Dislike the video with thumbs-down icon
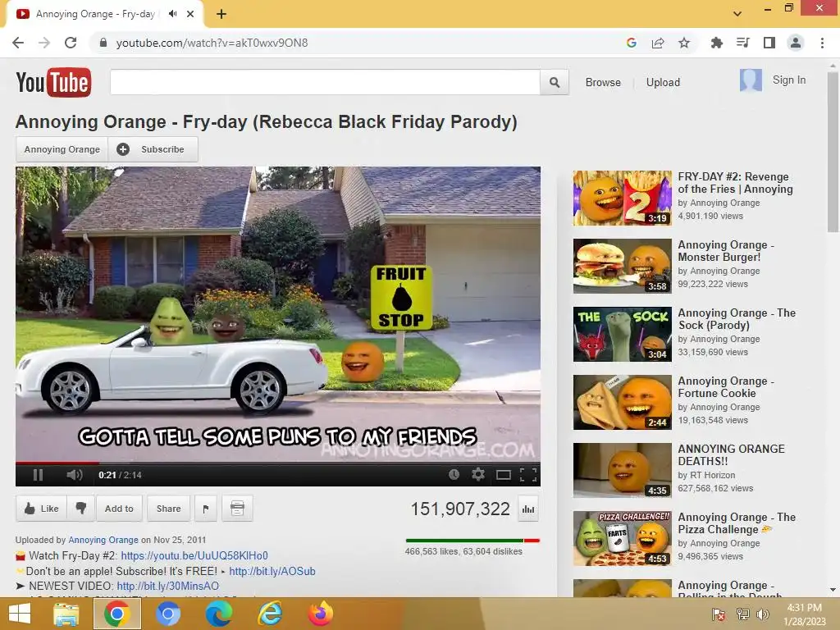Viewport: 840px width, 630px height. [81, 509]
